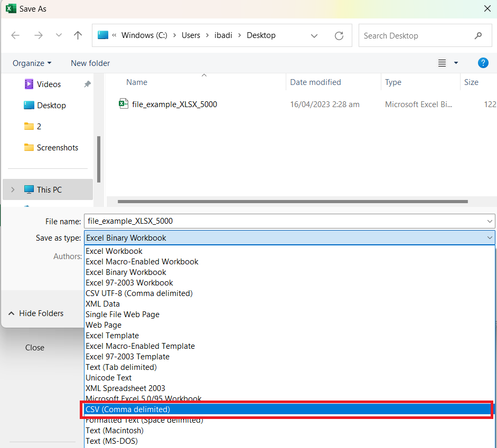
Task: Select ibadi in the address path
Action: (x=223, y=35)
